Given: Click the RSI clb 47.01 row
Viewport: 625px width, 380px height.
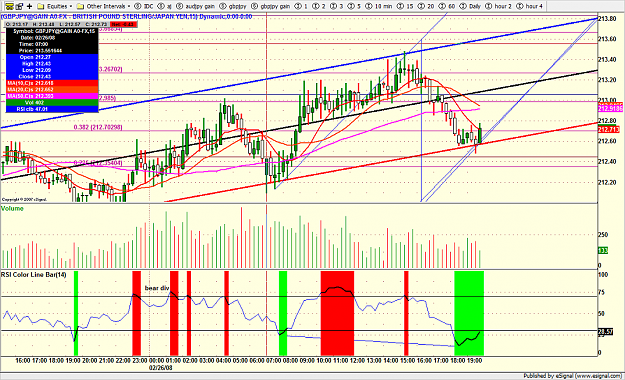Looking at the screenshot, I should [x=52, y=109].
